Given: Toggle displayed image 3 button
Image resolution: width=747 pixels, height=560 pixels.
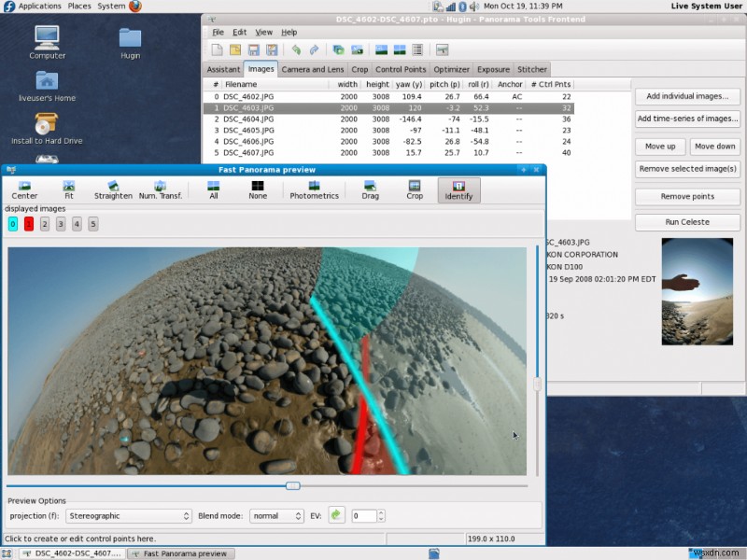Looking at the screenshot, I should [x=60, y=224].
